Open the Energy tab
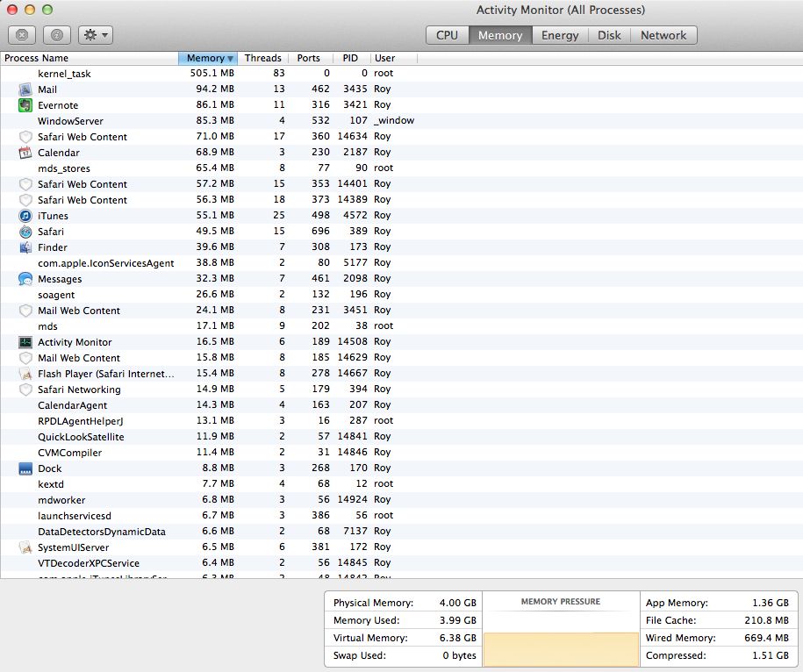Image resolution: width=803 pixels, height=672 pixels. (560, 35)
